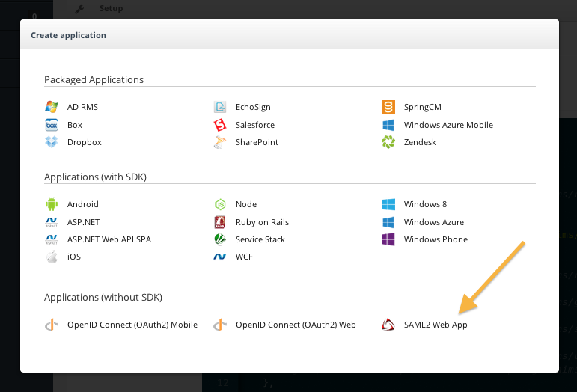Click the red Salesforce icon
The width and height of the screenshot is (577, 392).
[x=220, y=125]
